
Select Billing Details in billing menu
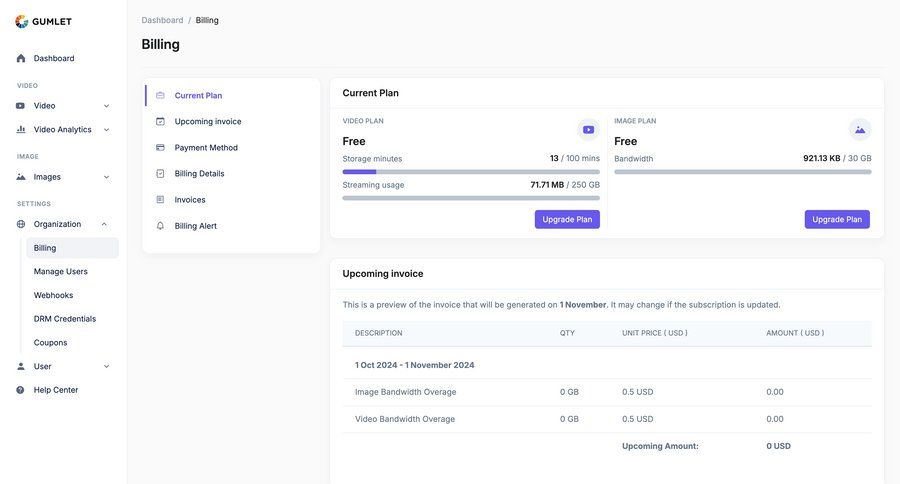click(199, 174)
